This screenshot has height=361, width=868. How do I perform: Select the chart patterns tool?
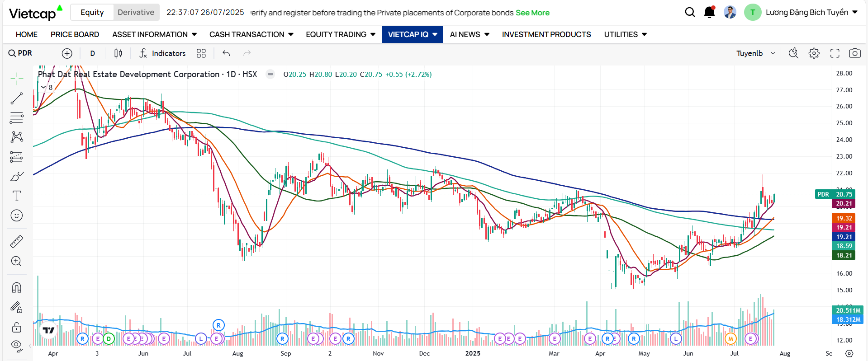(17, 137)
